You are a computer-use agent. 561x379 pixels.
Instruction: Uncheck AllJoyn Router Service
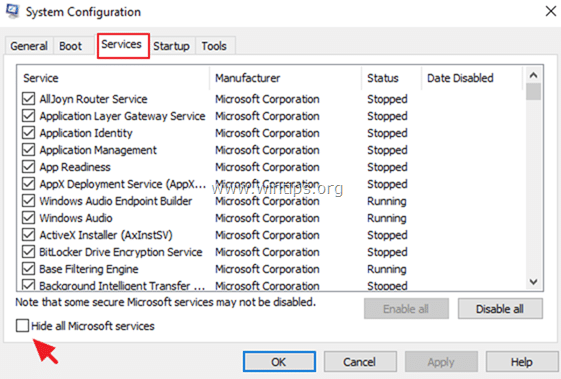[x=28, y=98]
